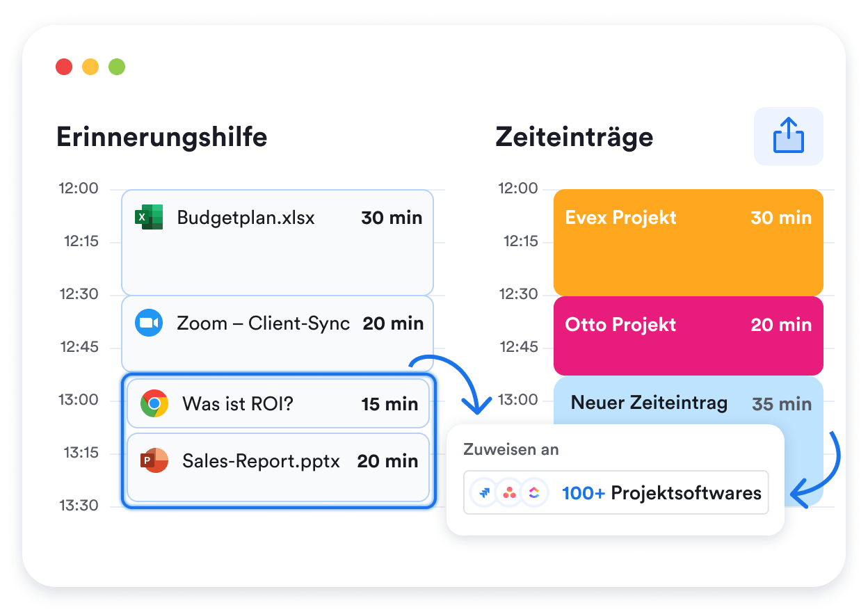Open the Neuer Zeiteintrag block
Image resolution: width=868 pixels, height=612 pixels.
click(689, 401)
